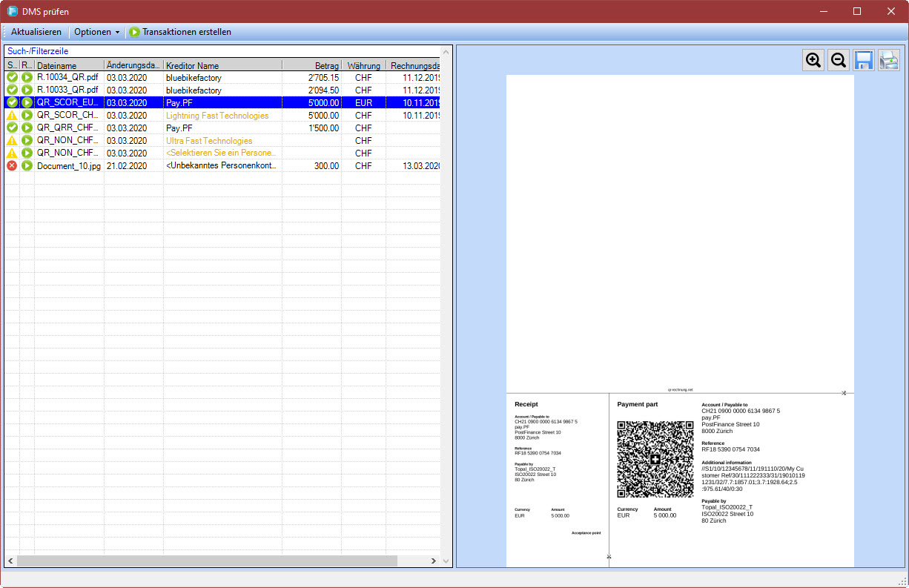Image resolution: width=909 pixels, height=588 pixels.
Task: Zoom out of the document preview
Action: point(839,61)
